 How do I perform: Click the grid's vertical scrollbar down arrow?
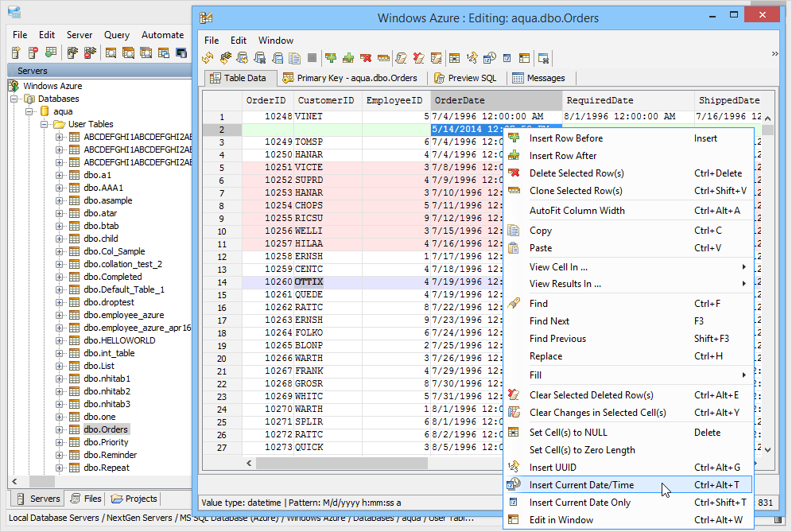[768, 449]
